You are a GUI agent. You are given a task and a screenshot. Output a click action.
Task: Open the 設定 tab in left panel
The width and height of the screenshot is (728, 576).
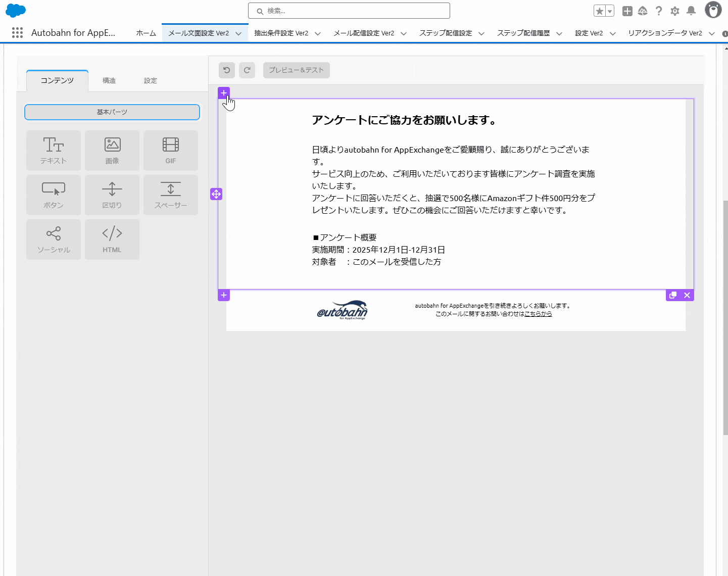151,81
